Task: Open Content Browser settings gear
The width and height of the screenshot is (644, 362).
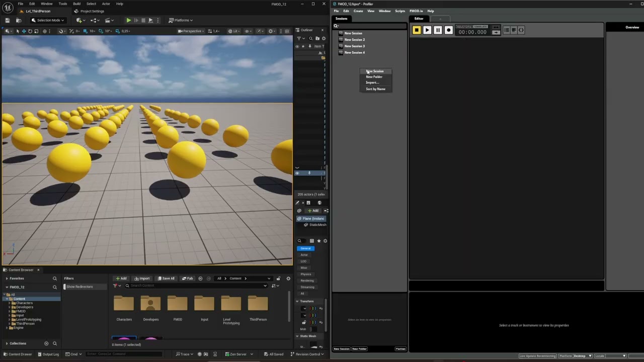Action: 288,279
